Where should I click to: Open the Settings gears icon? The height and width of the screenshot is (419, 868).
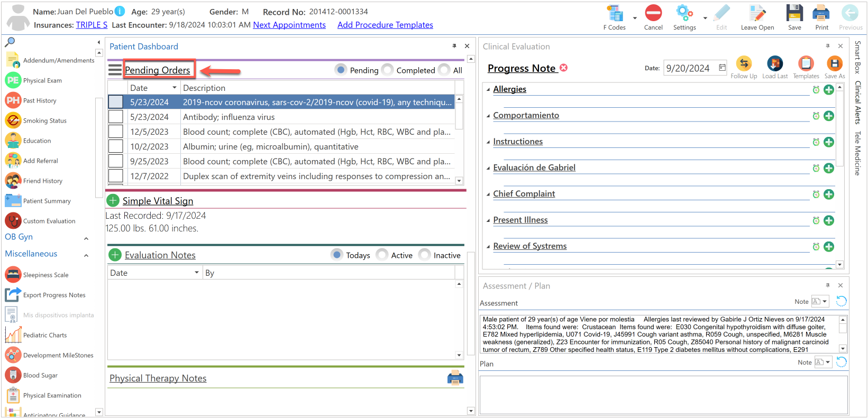(x=684, y=13)
